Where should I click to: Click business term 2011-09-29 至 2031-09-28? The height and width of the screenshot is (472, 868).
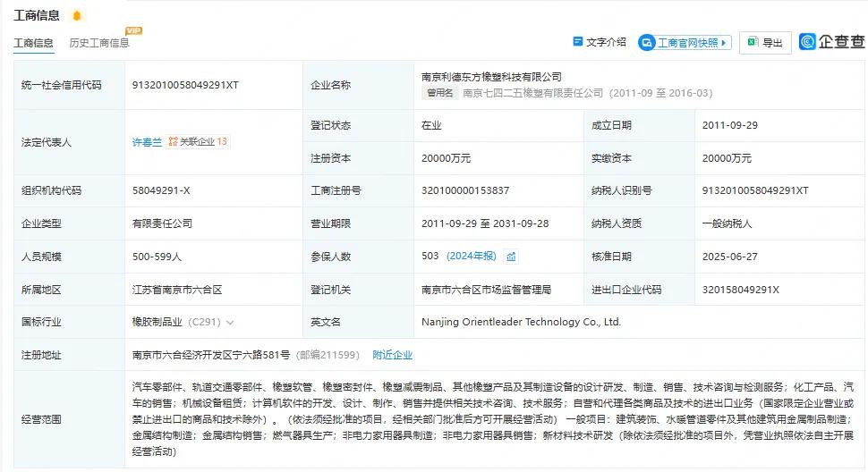click(x=485, y=223)
